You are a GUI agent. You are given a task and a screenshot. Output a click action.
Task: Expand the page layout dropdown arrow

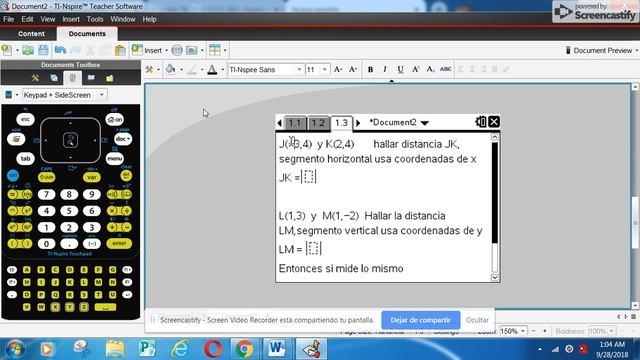[225, 51]
